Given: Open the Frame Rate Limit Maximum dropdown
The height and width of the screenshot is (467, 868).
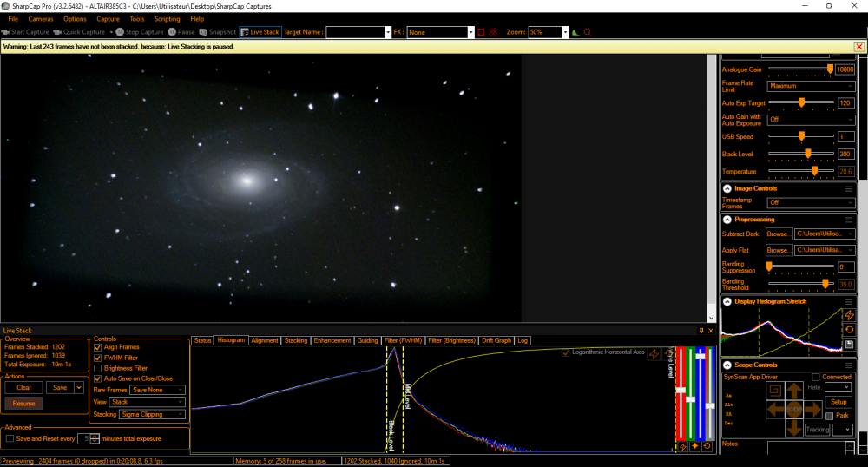Looking at the screenshot, I should click(x=811, y=86).
